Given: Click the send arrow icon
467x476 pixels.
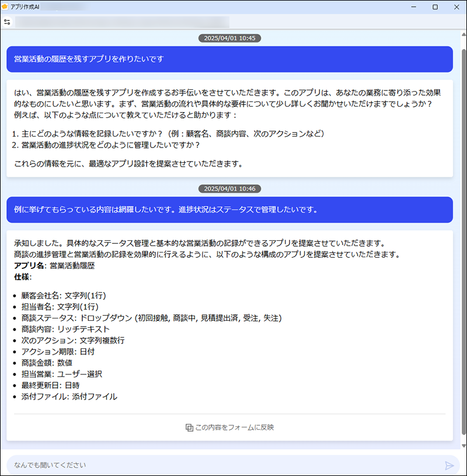Looking at the screenshot, I should coord(449,466).
